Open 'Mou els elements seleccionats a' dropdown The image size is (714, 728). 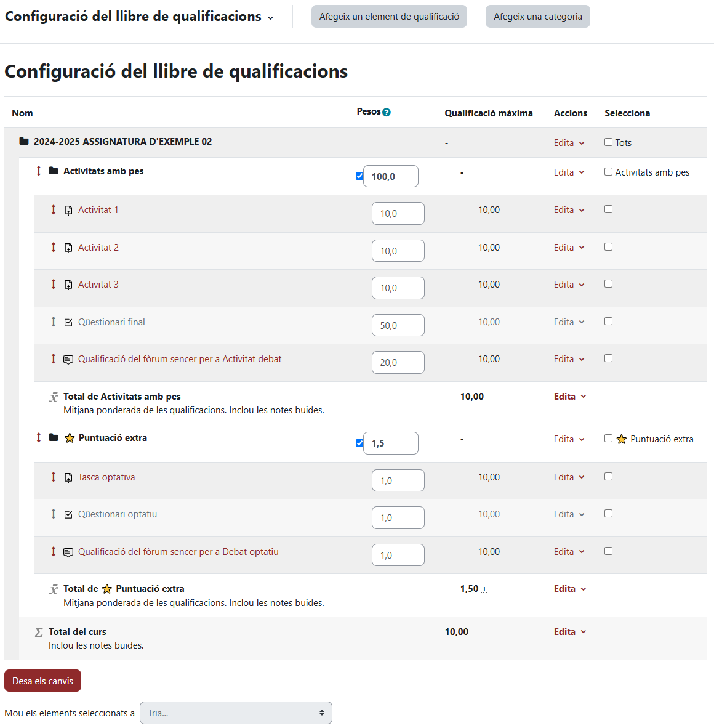[236, 713]
